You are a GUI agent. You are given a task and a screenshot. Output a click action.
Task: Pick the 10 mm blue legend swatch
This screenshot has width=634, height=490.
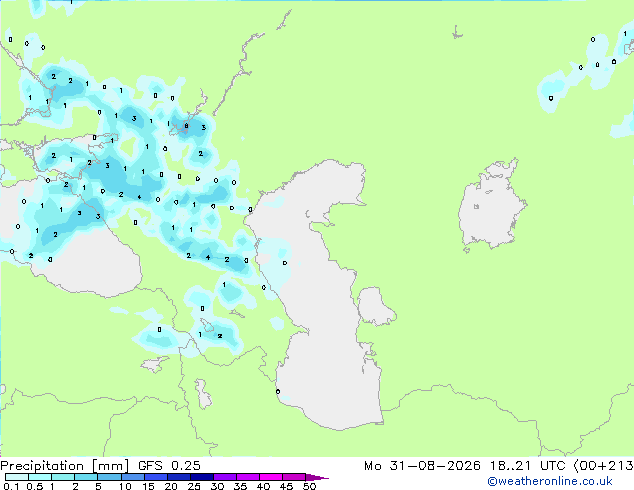[x=132, y=477]
